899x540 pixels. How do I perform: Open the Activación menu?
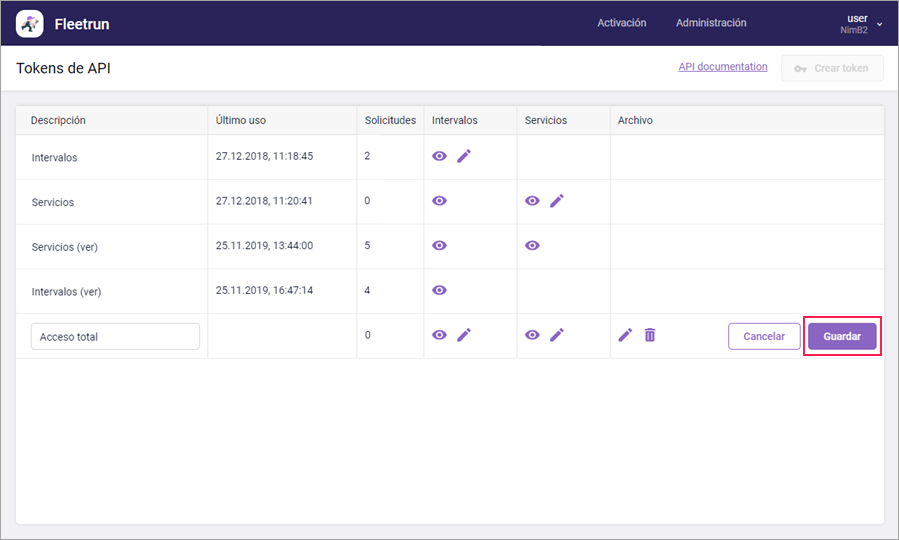click(x=621, y=23)
